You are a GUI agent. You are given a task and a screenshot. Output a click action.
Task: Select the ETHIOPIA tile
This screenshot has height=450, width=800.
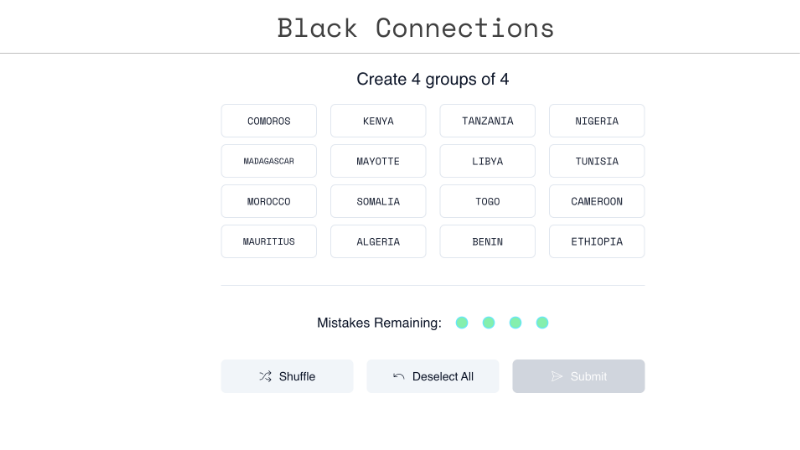click(x=596, y=241)
